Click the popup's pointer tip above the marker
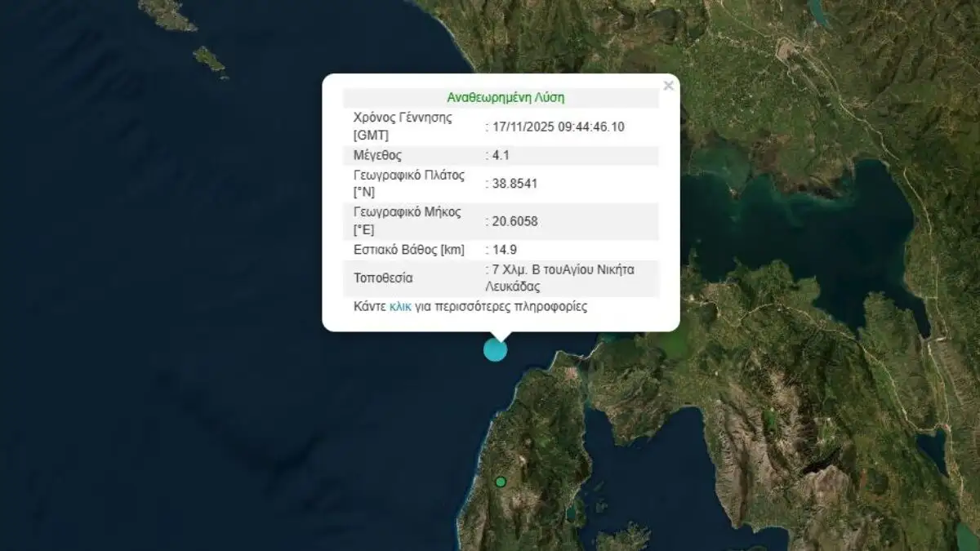Screen dimensions: 980x551 [x=500, y=337]
